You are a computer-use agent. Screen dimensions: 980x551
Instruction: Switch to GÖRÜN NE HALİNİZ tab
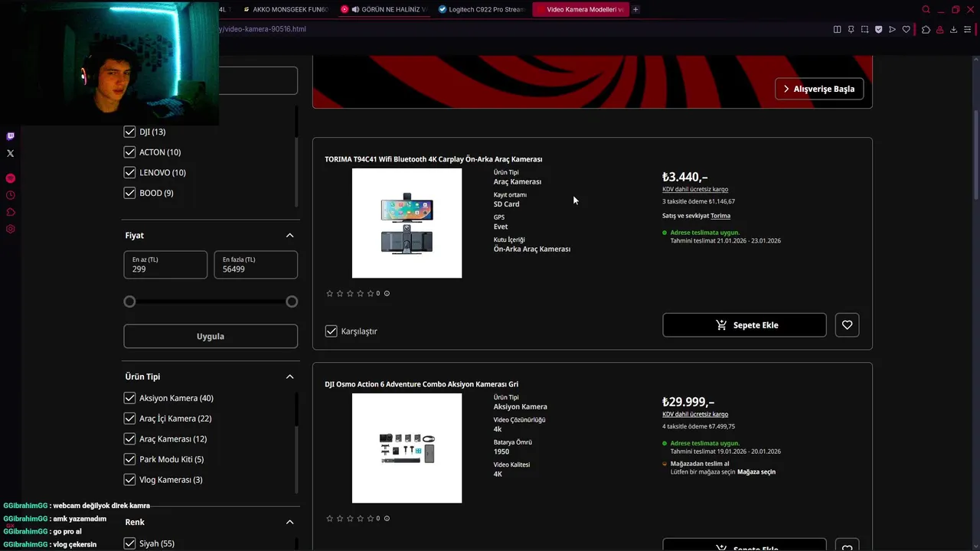tap(387, 9)
